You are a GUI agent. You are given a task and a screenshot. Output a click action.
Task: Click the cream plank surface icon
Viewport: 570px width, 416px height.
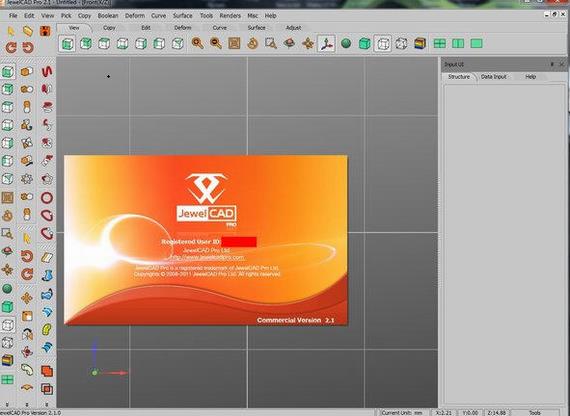pos(47,258)
